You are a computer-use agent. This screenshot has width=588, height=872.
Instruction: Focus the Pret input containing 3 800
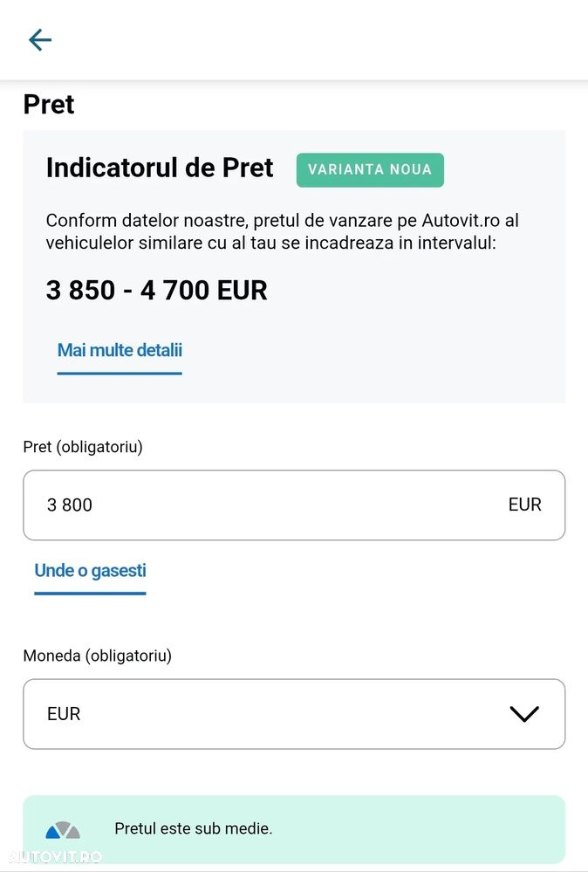click(262, 505)
